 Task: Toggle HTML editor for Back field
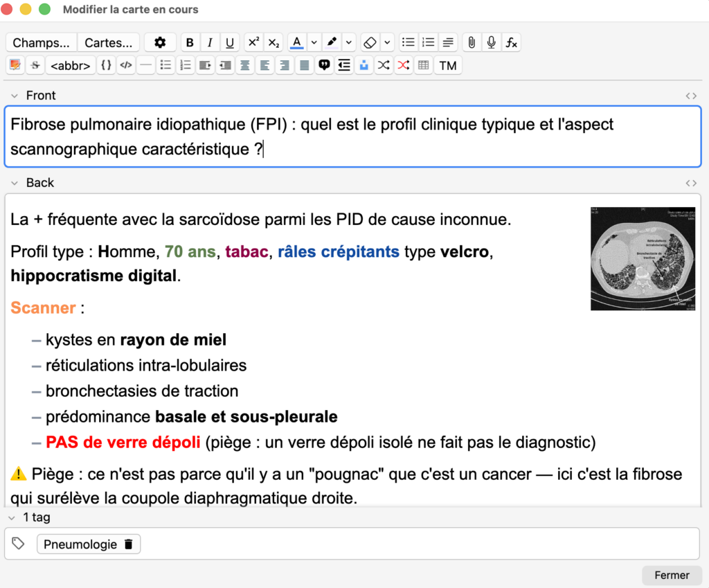pos(691,183)
